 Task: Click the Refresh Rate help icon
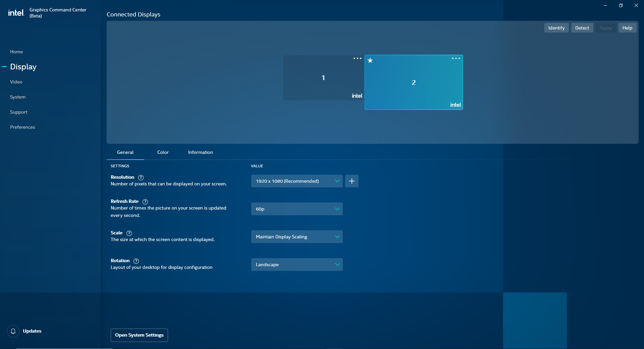point(145,202)
